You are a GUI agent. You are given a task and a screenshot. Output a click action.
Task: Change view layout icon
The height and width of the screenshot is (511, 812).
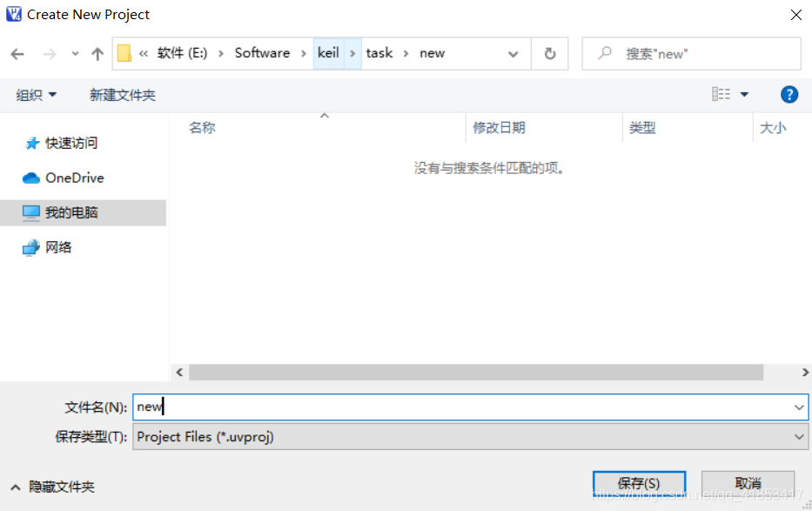pyautogui.click(x=721, y=94)
